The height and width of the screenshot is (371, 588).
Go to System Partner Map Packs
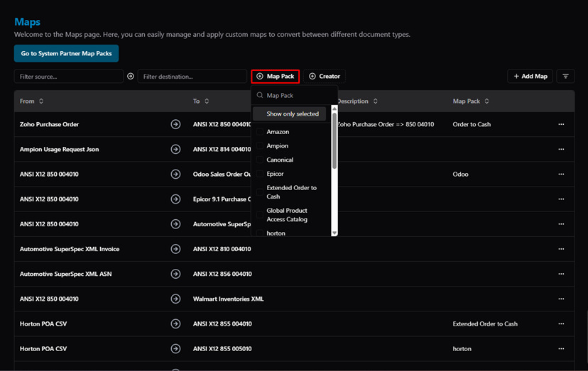66,53
